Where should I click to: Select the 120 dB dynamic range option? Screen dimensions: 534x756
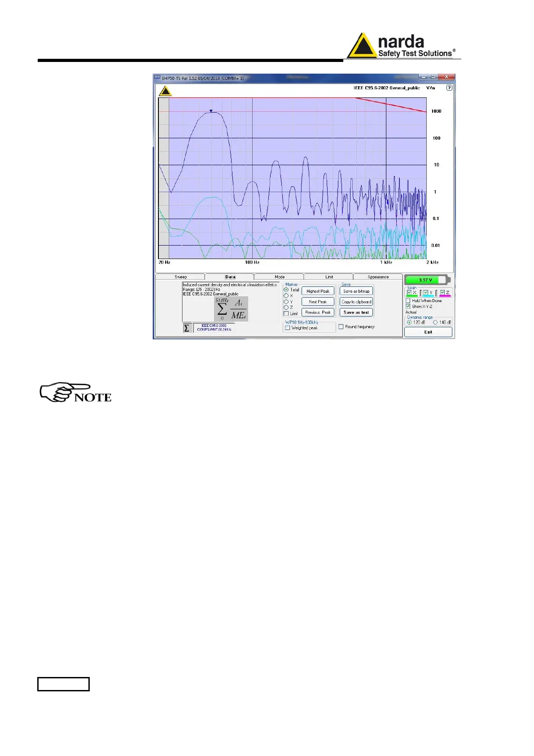point(409,322)
